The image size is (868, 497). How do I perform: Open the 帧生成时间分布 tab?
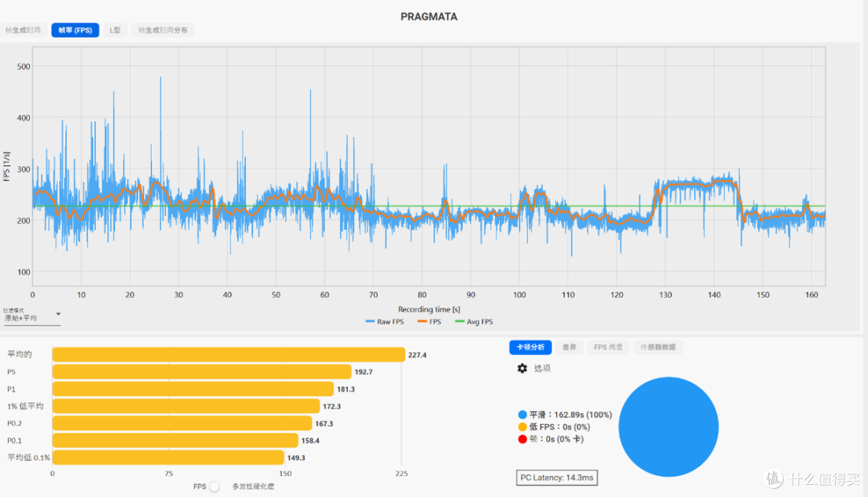162,30
